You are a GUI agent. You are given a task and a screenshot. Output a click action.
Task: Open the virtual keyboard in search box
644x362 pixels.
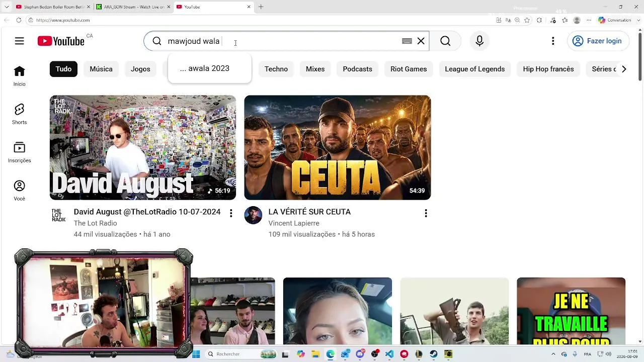(x=407, y=41)
